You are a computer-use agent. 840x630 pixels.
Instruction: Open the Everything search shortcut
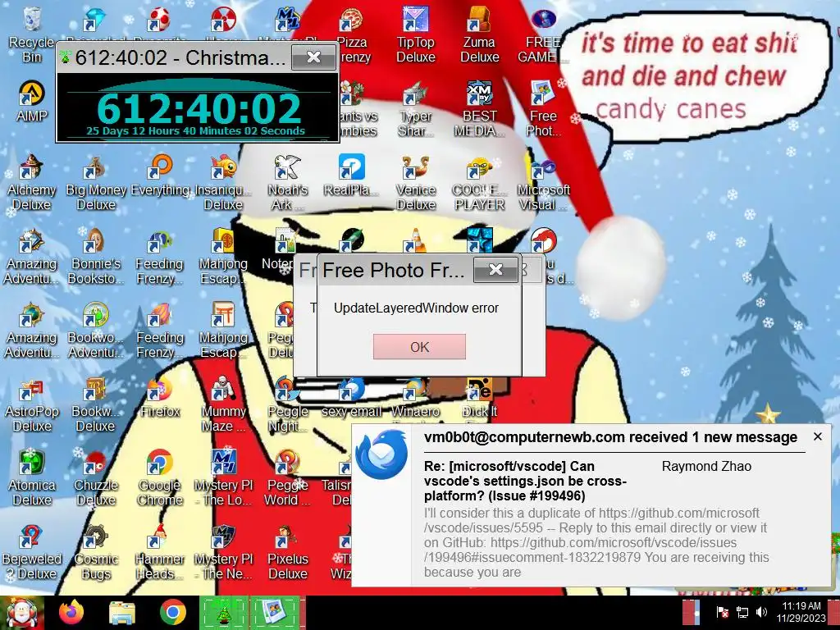point(160,177)
